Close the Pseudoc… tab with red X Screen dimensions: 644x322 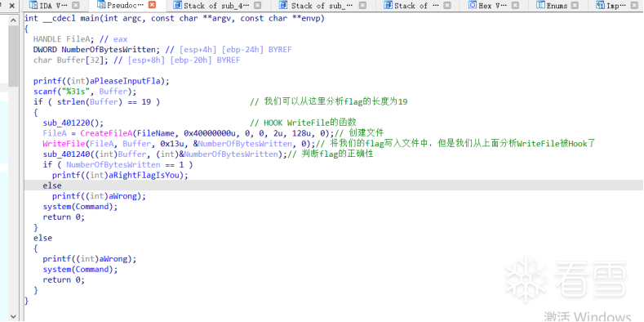pyautogui.click(x=152, y=5)
